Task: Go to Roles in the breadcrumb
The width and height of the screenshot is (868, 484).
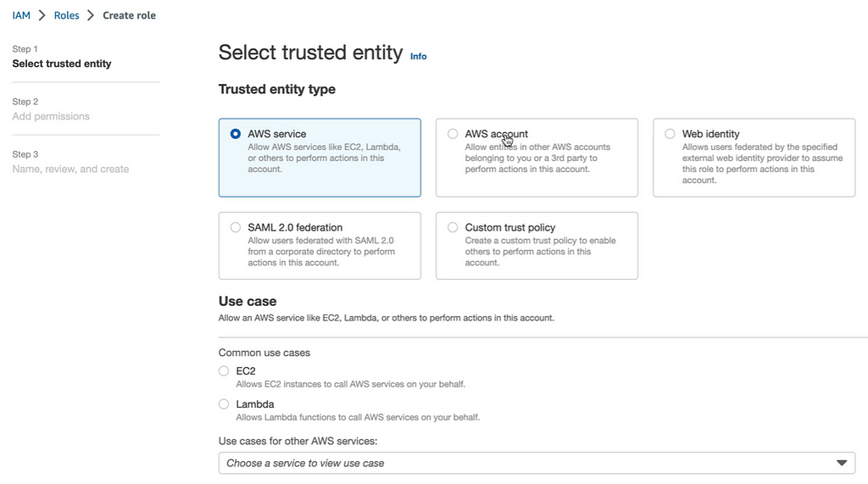Action: point(66,15)
